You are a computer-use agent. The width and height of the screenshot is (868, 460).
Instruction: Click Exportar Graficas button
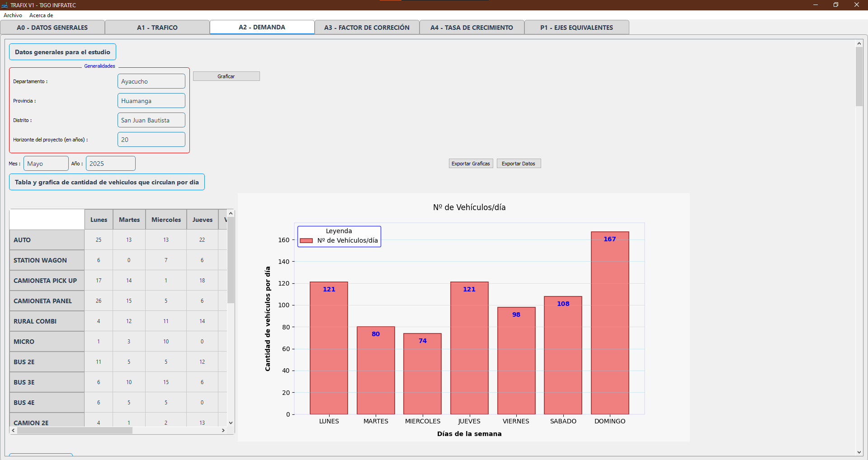coord(471,164)
